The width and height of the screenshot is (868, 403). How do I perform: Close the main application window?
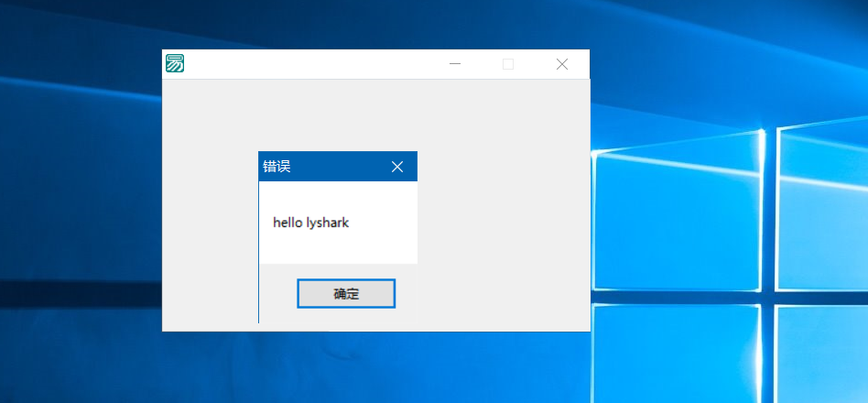[562, 64]
